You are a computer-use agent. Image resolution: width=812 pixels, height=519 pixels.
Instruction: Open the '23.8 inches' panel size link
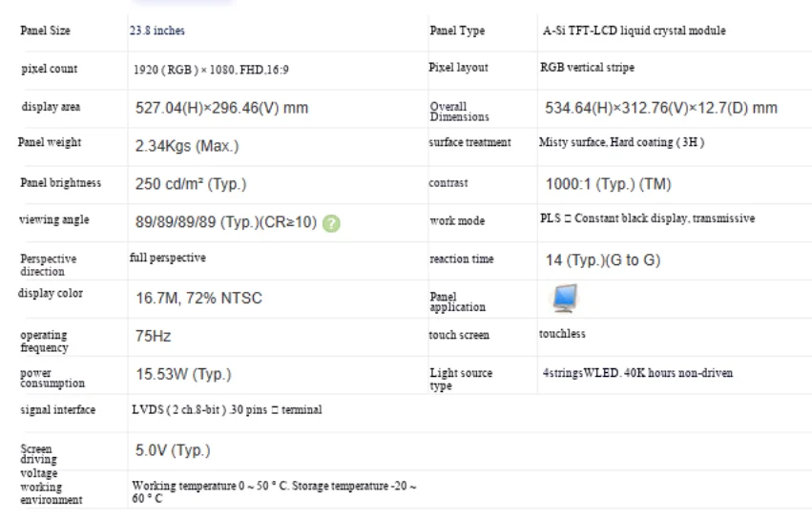click(156, 31)
